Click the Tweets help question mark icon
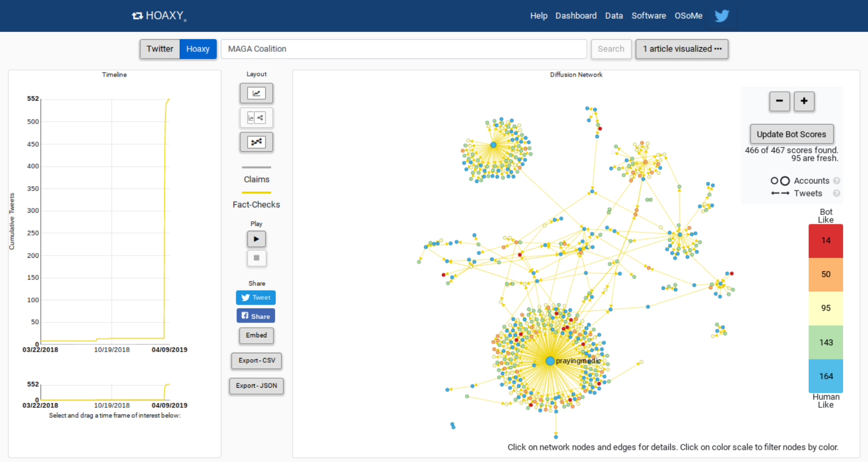Viewport: 868px width, 462px height. (837, 194)
